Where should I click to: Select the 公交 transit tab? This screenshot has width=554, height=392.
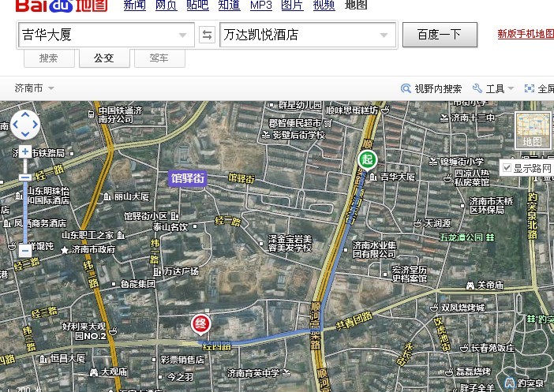103,58
